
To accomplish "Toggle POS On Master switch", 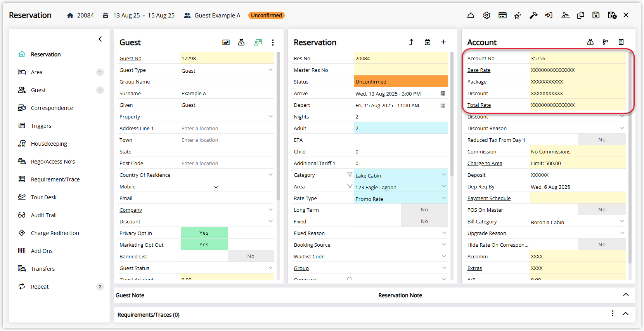I will pyautogui.click(x=602, y=209).
